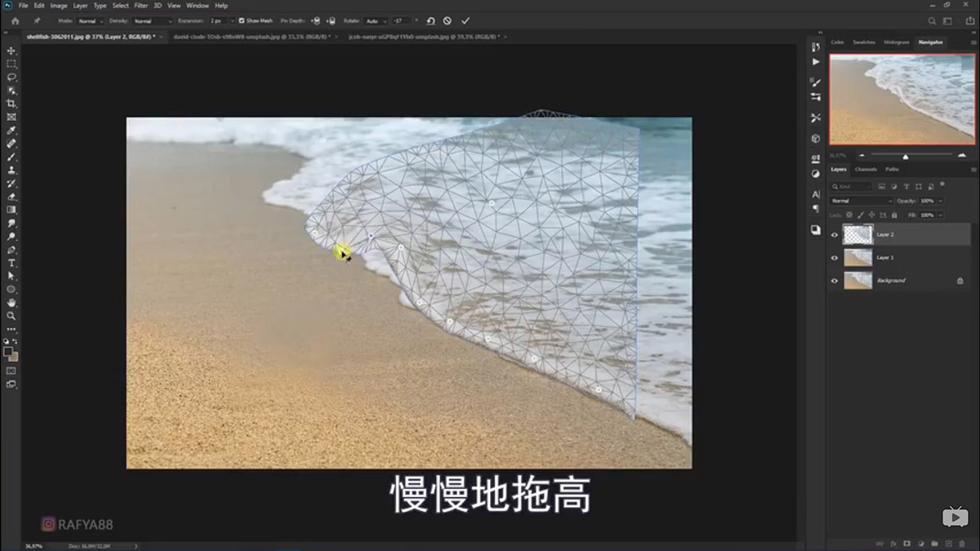Switch to the Channels tab
Viewport: 980px width, 551px height.
(867, 169)
